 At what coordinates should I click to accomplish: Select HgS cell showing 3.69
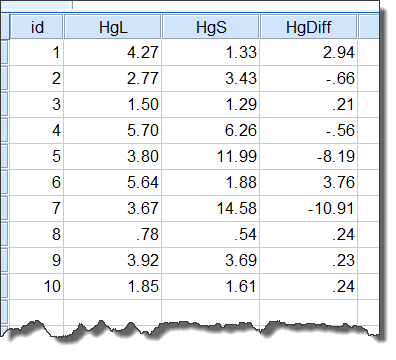(211, 260)
